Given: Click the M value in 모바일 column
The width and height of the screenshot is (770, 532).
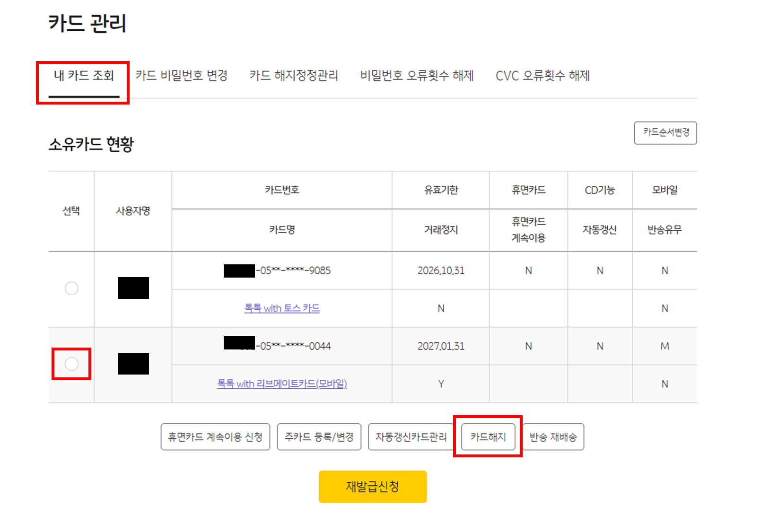Looking at the screenshot, I should (665, 346).
